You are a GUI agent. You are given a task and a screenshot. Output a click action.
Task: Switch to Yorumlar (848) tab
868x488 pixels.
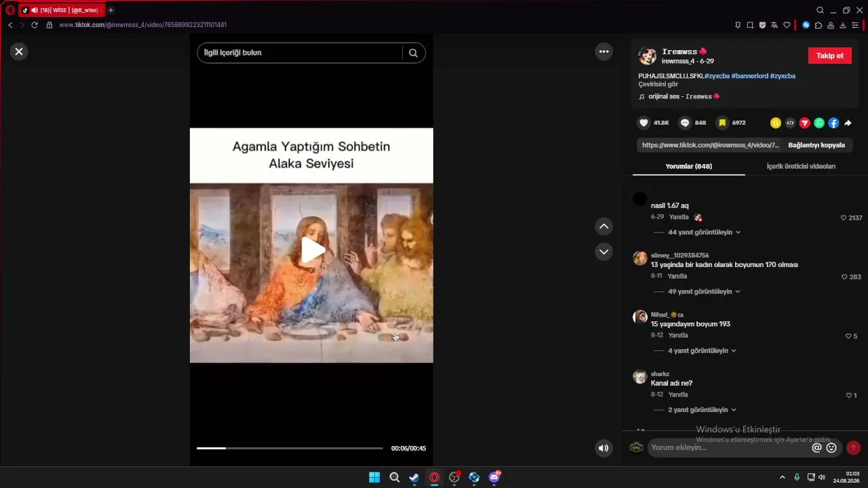pyautogui.click(x=688, y=166)
